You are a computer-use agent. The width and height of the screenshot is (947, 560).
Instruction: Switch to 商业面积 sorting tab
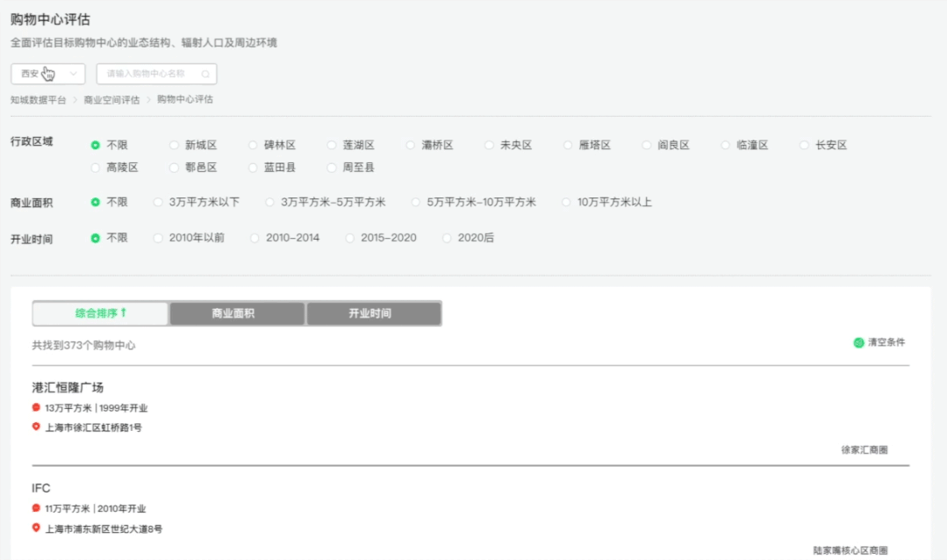(237, 313)
